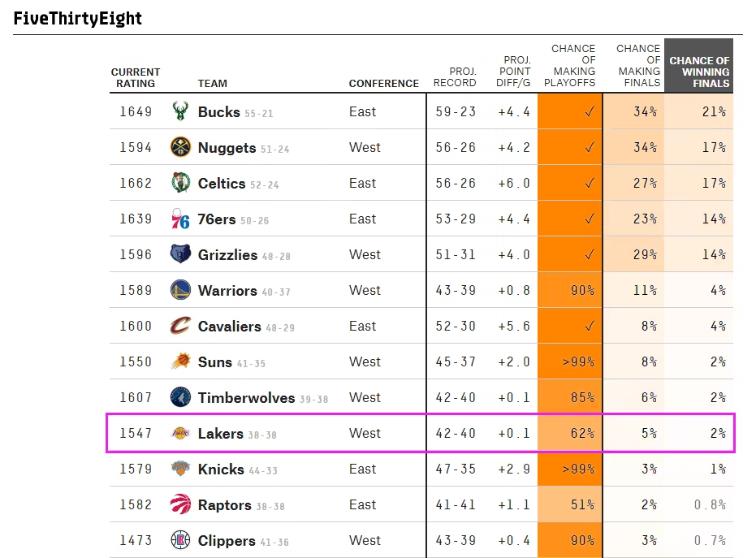Screen dimensions: 745x558
Task: Click the Knicks team logo
Action: click(180, 469)
